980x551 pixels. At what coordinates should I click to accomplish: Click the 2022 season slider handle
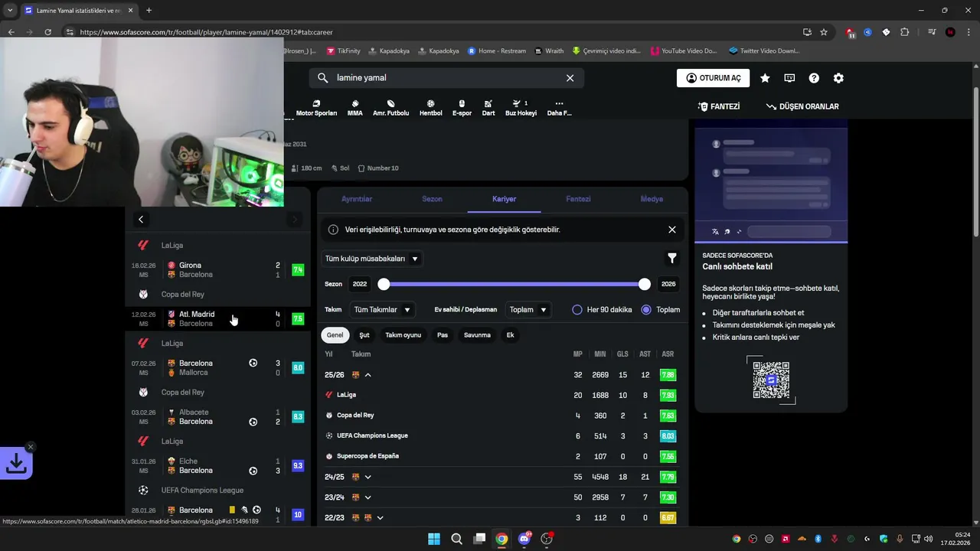point(384,284)
